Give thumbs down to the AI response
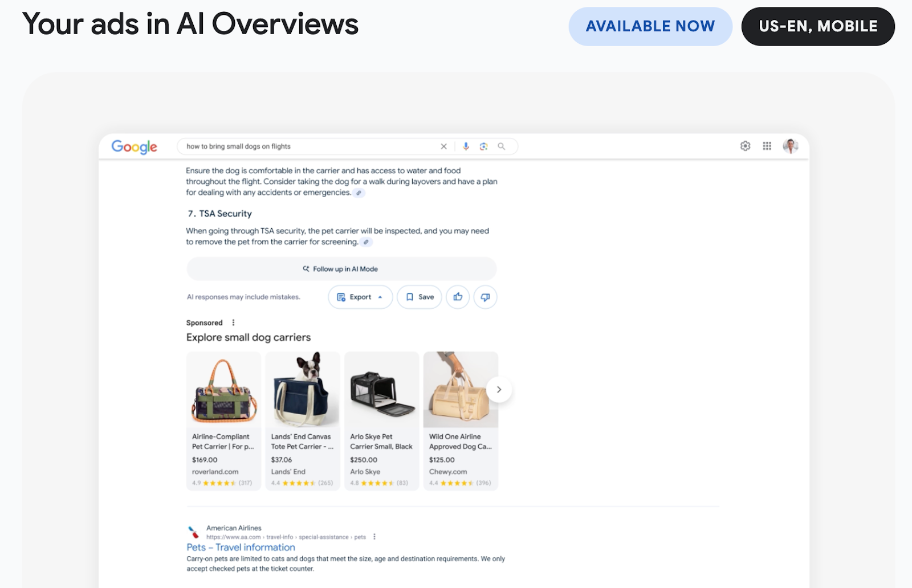Viewport: 912px width, 588px height. tap(485, 297)
